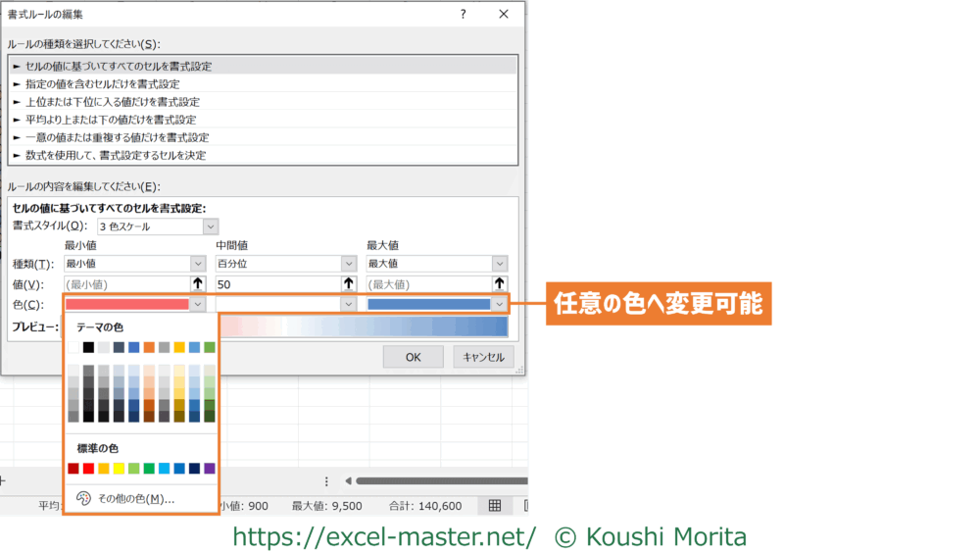Screen dimensions: 980x552
Task: Open the 最大値 blue color dropdown
Action: tap(500, 305)
